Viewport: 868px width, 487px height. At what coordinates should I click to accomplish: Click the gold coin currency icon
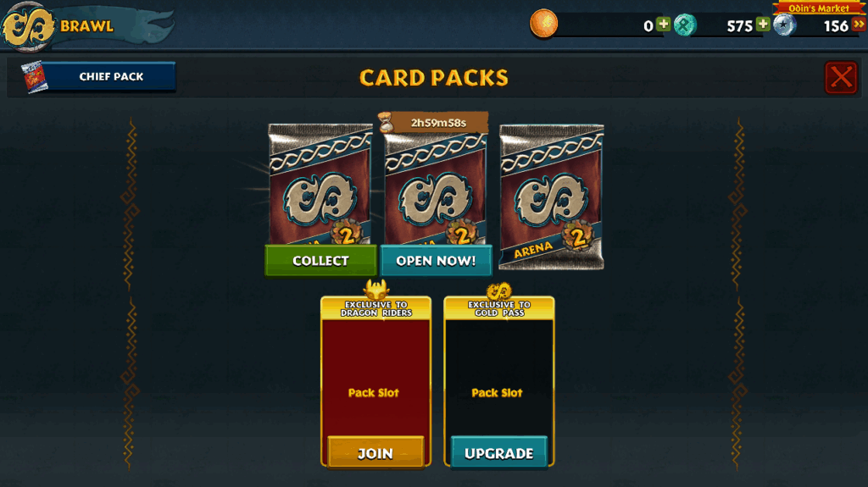pos(543,24)
